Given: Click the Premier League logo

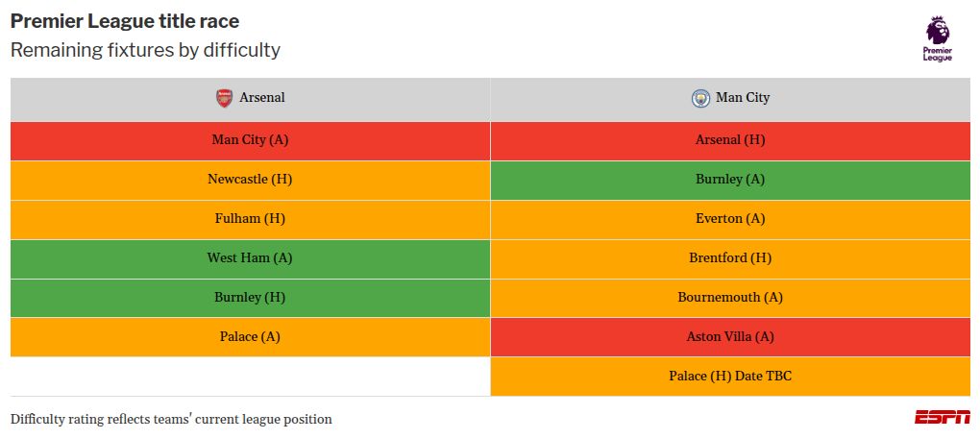Looking at the screenshot, I should (x=937, y=38).
